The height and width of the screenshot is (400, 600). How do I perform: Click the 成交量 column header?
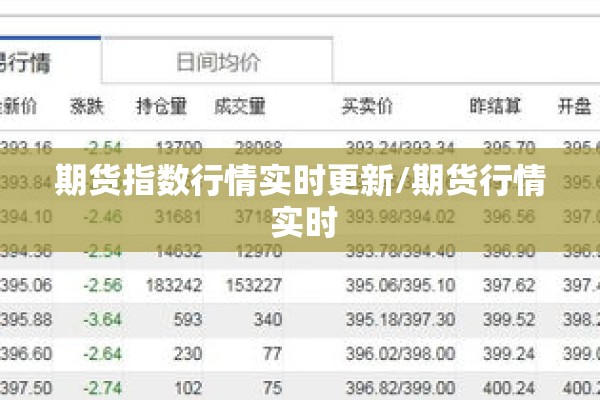tap(240, 106)
